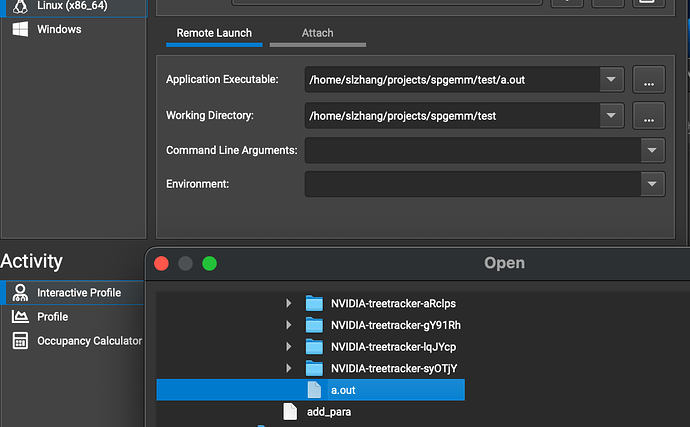Viewport: 690px width, 427px height.
Task: Click the Profile chart icon
Action: point(19,317)
